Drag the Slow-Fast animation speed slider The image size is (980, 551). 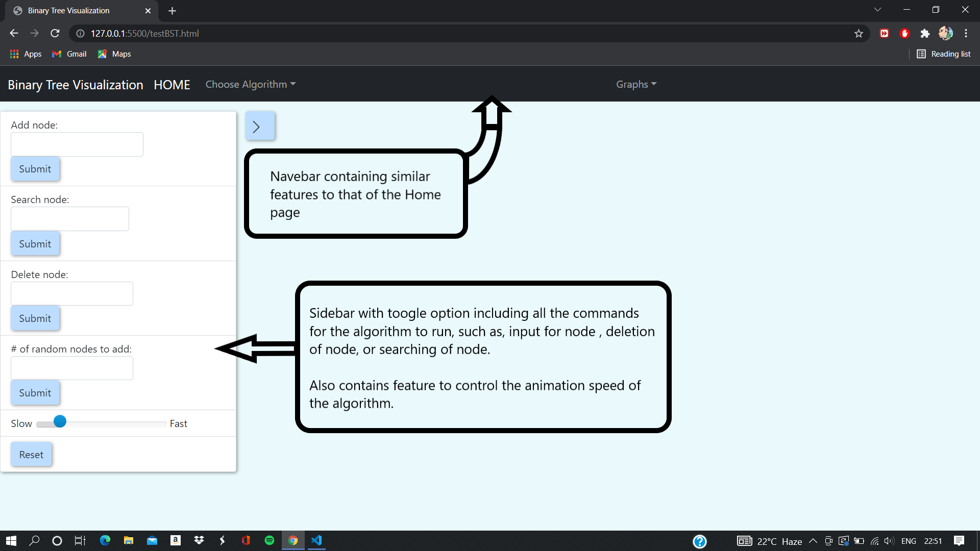59,422
